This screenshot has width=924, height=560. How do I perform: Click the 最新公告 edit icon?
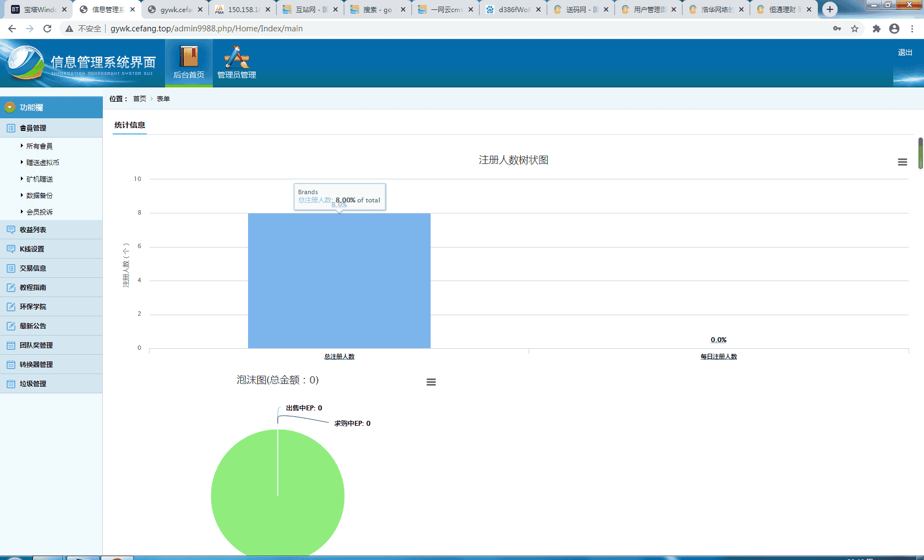[x=11, y=326]
